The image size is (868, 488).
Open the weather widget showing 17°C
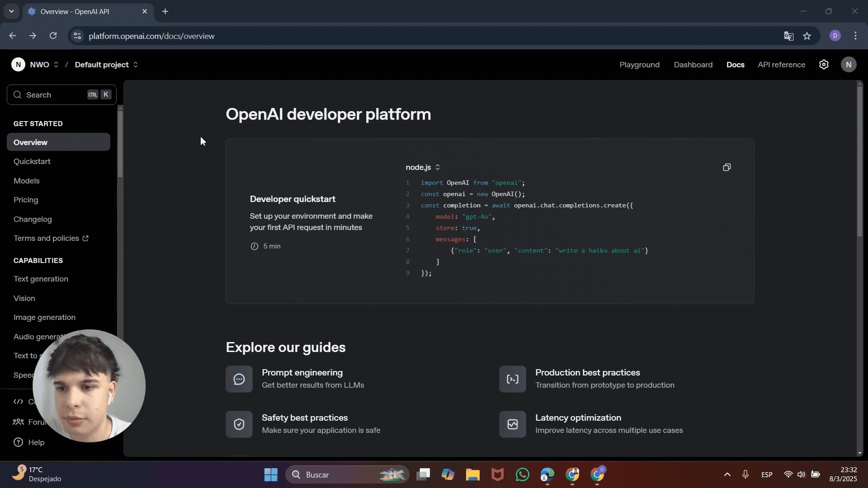coord(37,474)
